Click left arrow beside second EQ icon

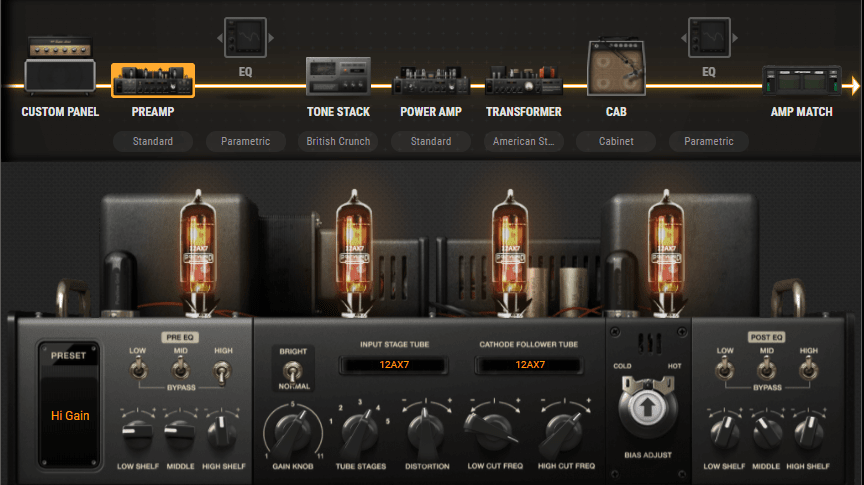point(684,38)
